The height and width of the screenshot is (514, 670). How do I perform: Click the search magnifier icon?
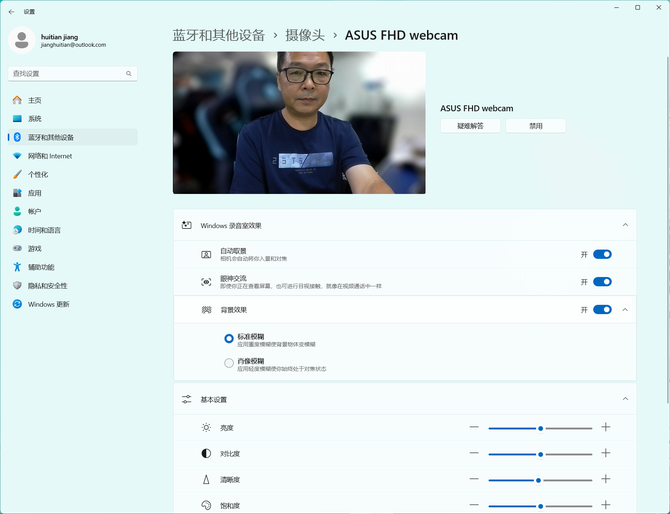(x=129, y=73)
